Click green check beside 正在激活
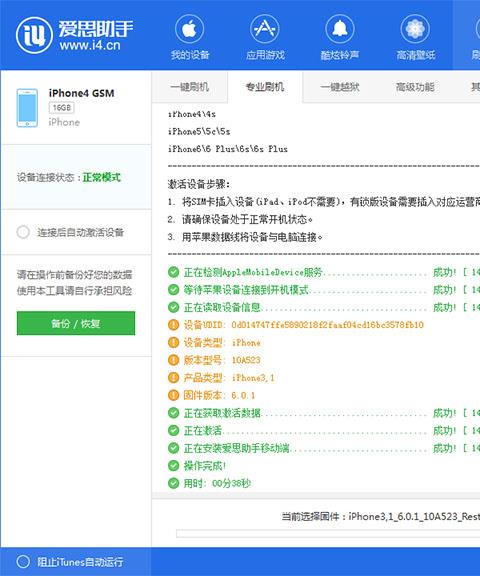The image size is (480, 576). click(x=173, y=430)
